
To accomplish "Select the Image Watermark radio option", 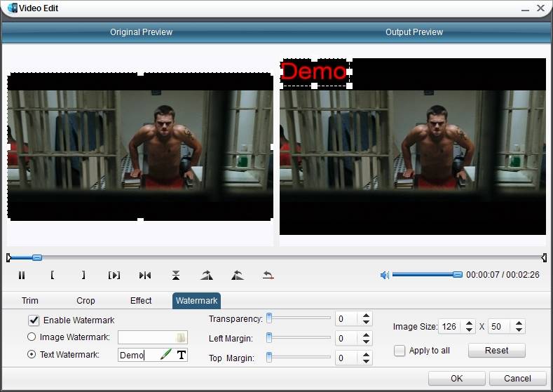I will [x=32, y=337].
